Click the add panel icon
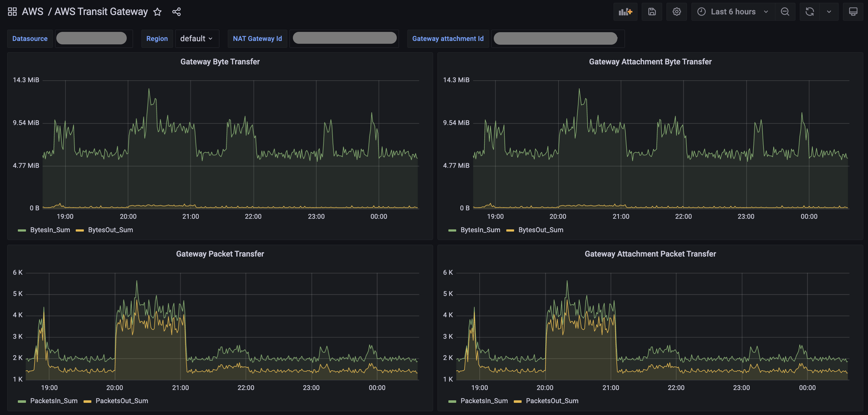This screenshot has width=868, height=415. [x=625, y=12]
